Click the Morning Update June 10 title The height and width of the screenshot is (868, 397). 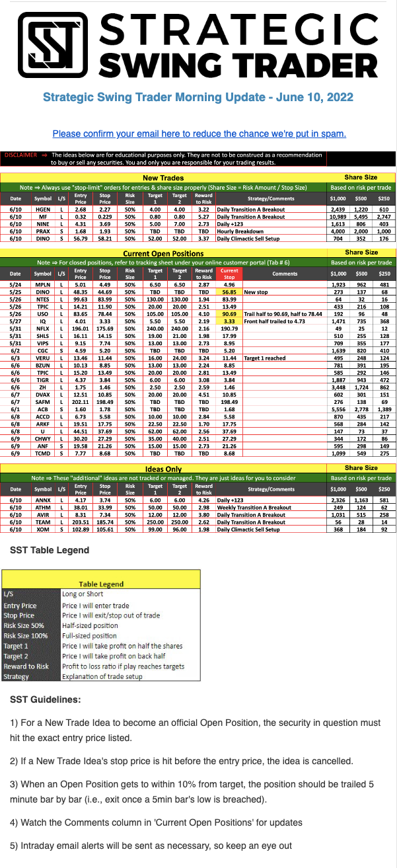pyautogui.click(x=198, y=97)
